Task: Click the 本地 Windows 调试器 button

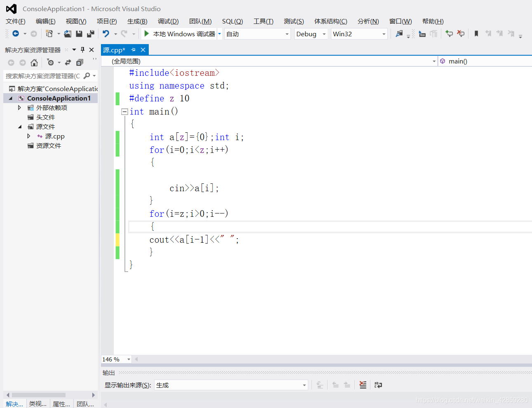Action: (179, 34)
